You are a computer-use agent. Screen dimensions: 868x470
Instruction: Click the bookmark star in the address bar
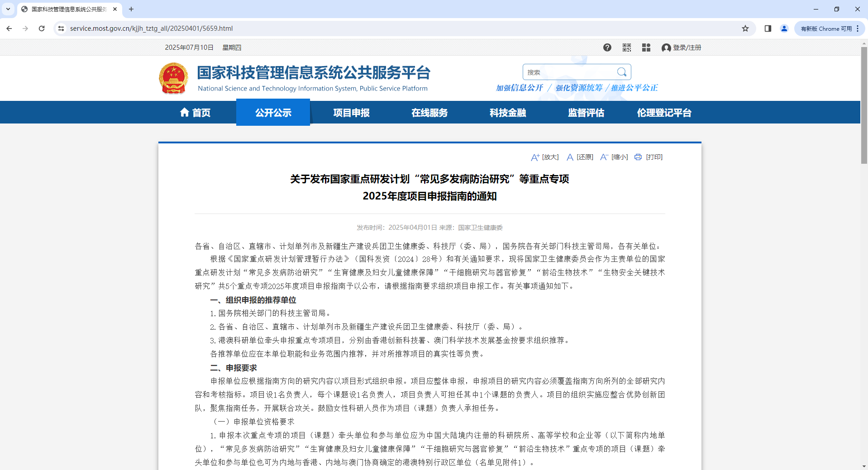pos(745,28)
